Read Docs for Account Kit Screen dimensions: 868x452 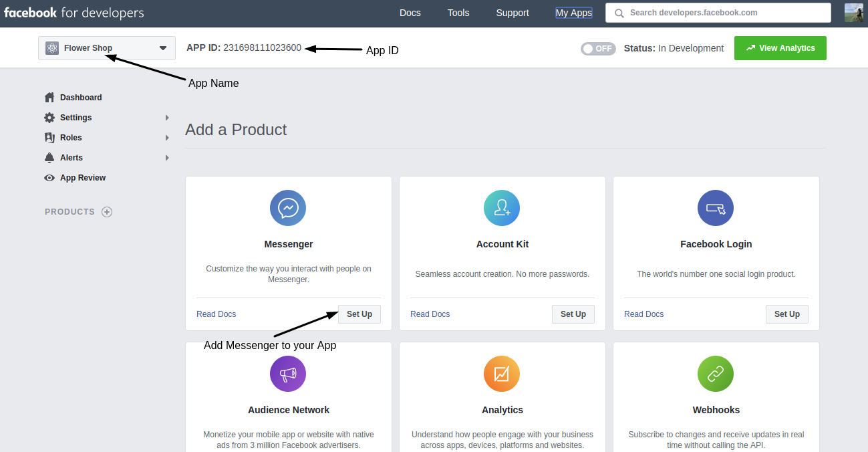click(x=430, y=314)
